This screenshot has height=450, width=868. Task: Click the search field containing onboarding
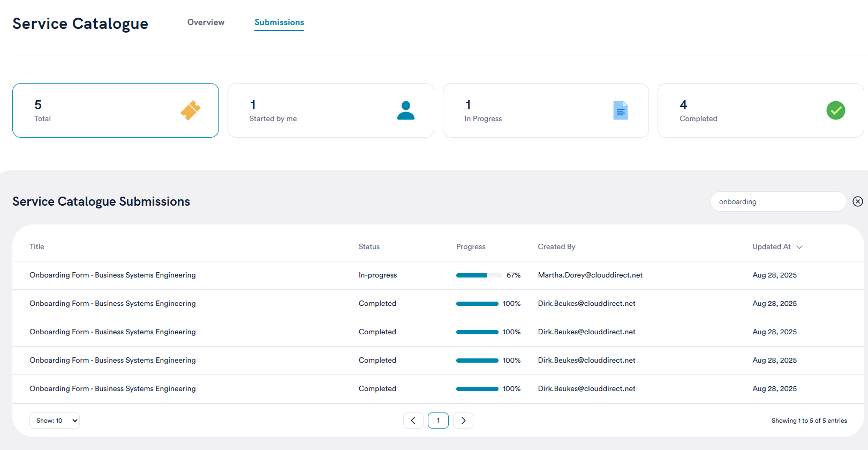[x=778, y=201]
